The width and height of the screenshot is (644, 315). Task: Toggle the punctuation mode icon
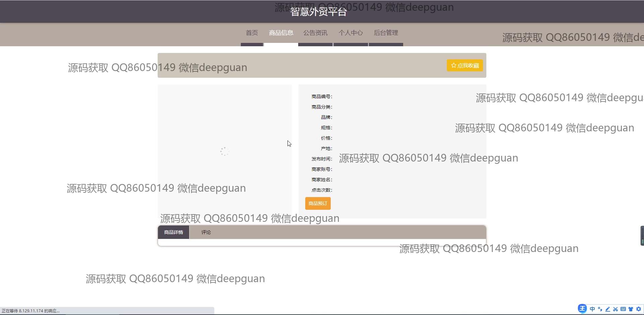(x=600, y=309)
